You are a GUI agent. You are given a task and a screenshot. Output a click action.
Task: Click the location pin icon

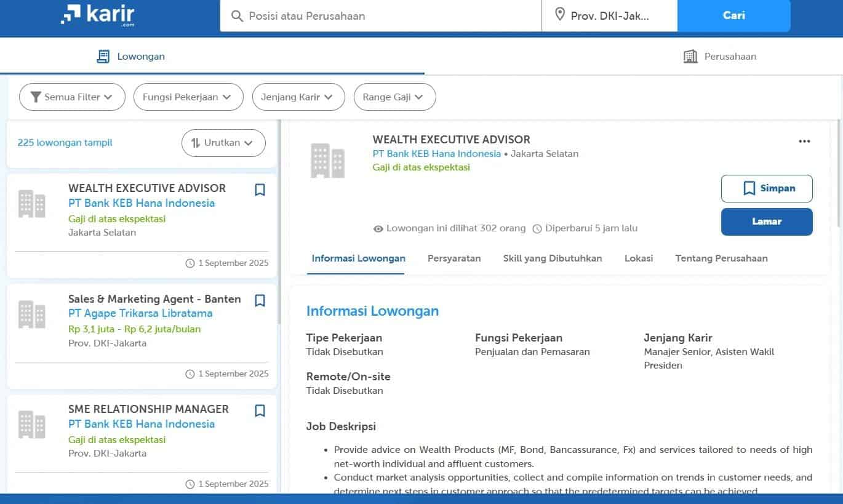(x=561, y=16)
